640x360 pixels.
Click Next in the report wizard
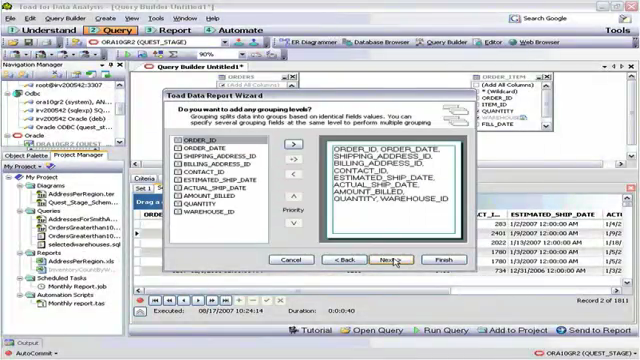[391, 260]
